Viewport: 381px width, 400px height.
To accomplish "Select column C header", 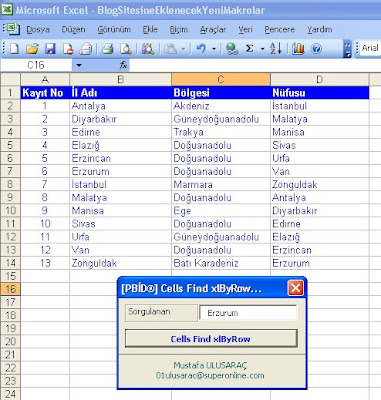I will [x=221, y=80].
